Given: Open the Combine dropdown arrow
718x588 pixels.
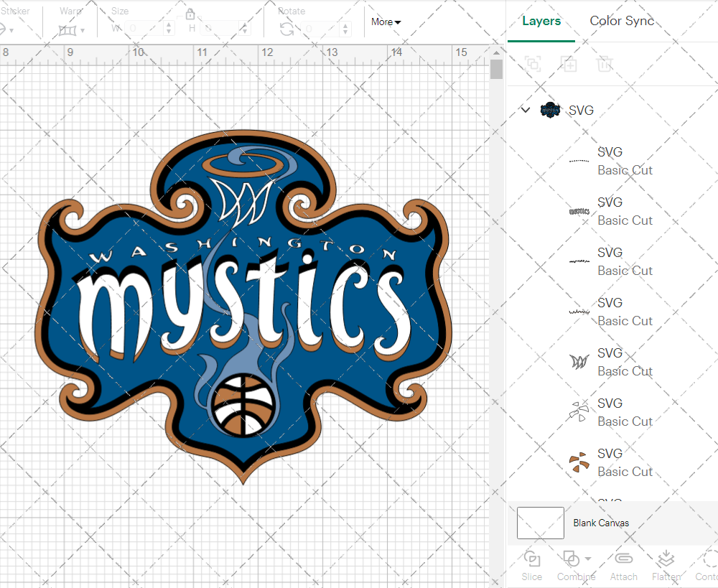Looking at the screenshot, I should tap(588, 559).
